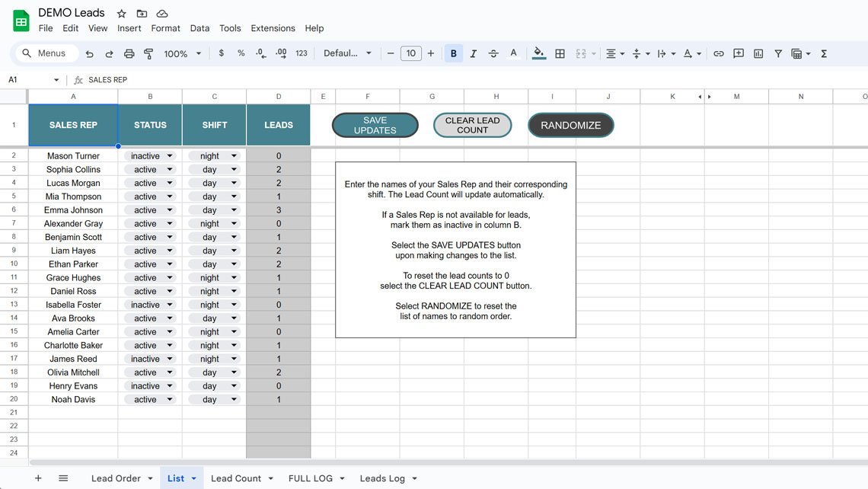
Task: Open the fill color picker
Action: click(538, 54)
